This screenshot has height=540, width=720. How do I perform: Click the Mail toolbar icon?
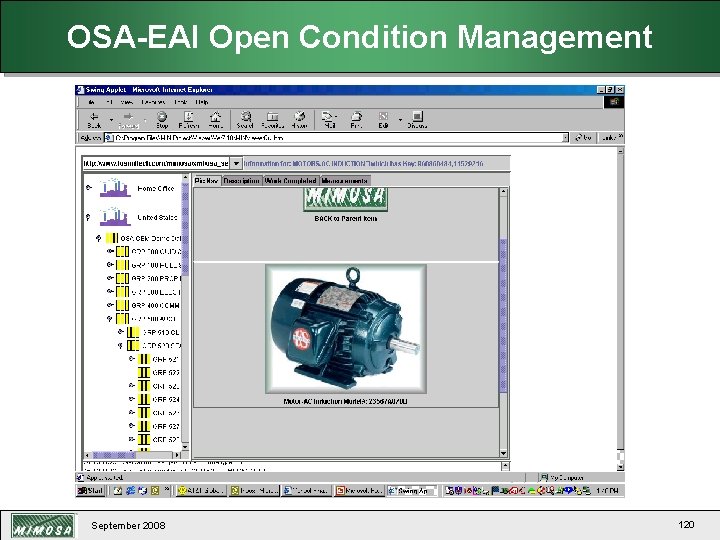(329, 120)
